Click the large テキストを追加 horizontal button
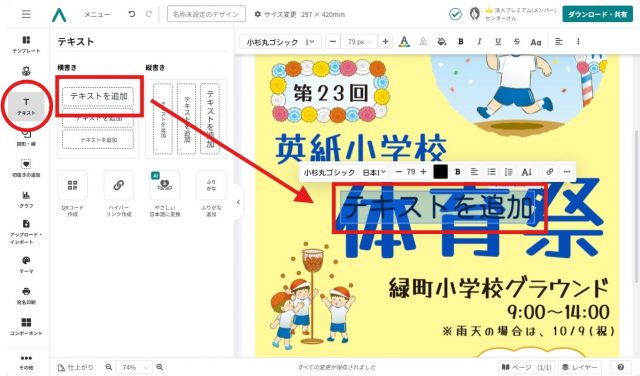The width and height of the screenshot is (640, 376). click(98, 96)
